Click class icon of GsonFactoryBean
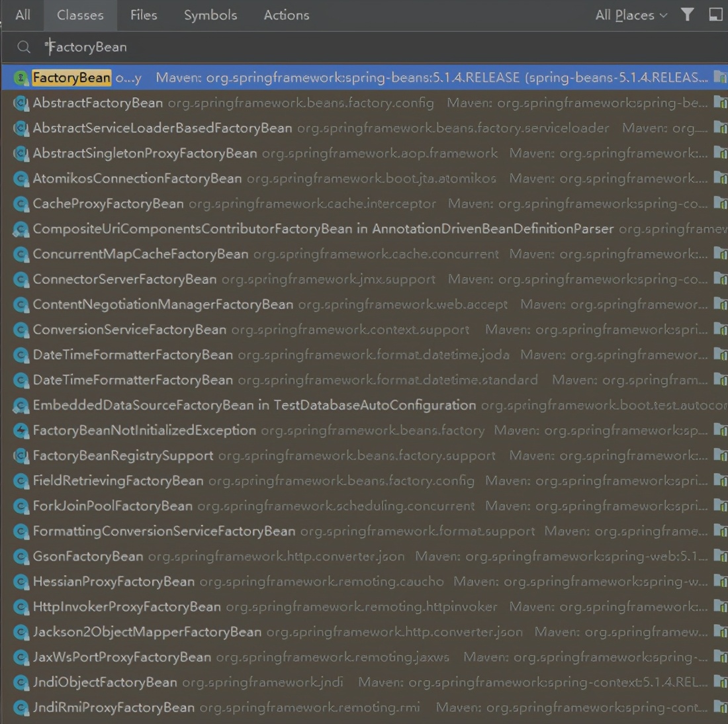 click(x=21, y=556)
